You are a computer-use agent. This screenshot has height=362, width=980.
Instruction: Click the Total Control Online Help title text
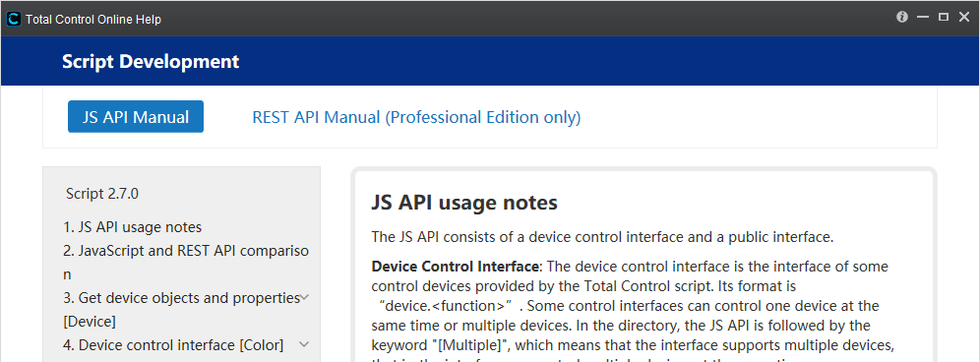(x=93, y=20)
